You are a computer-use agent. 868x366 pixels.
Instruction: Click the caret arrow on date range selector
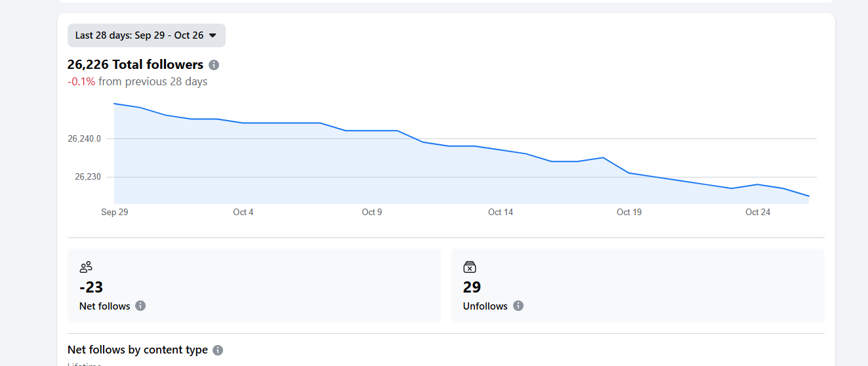(213, 35)
